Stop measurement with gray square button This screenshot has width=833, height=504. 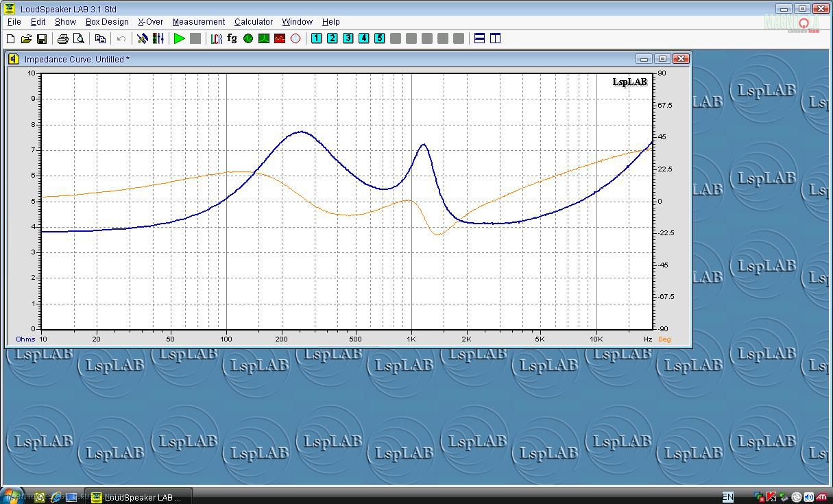(195, 39)
